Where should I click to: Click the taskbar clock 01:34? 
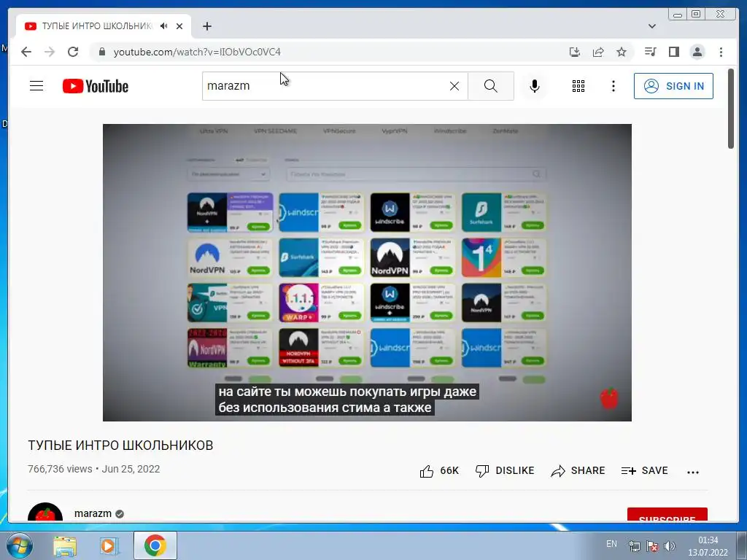point(708,540)
